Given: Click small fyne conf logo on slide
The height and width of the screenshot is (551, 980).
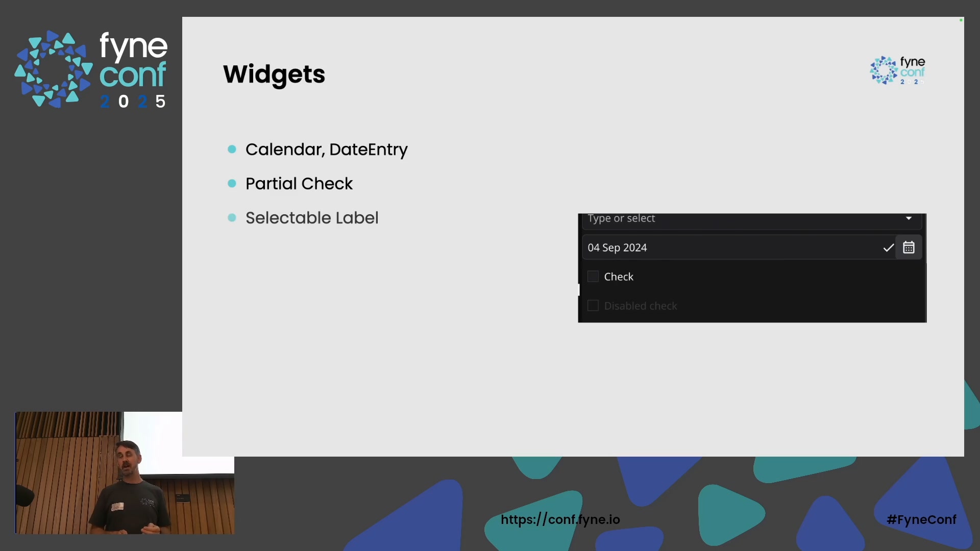Looking at the screenshot, I should point(897,70).
